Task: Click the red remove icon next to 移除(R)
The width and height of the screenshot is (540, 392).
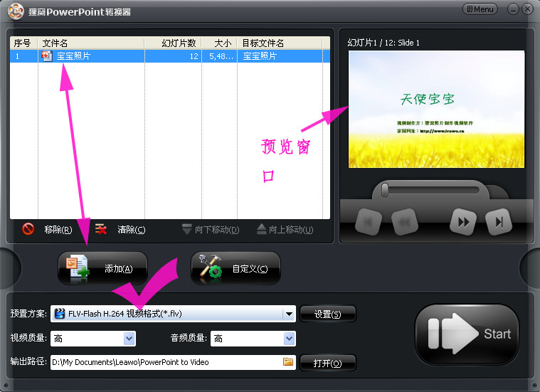Action: 28,228
